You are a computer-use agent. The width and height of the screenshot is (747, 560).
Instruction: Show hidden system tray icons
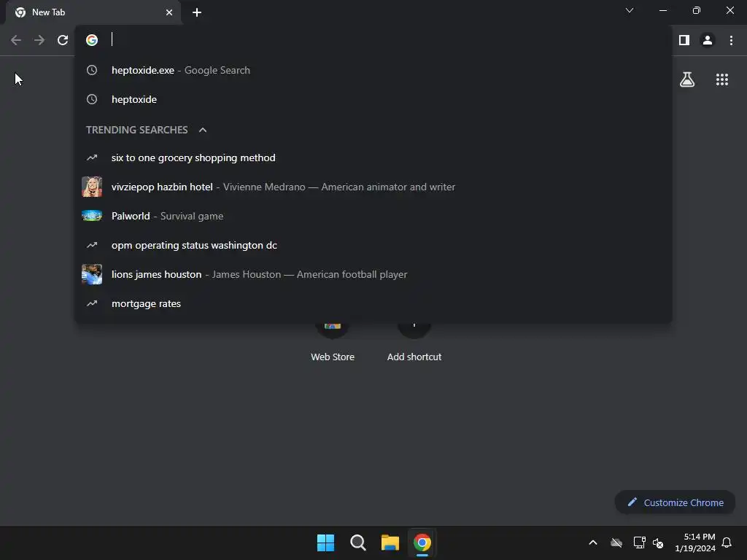[593, 542]
